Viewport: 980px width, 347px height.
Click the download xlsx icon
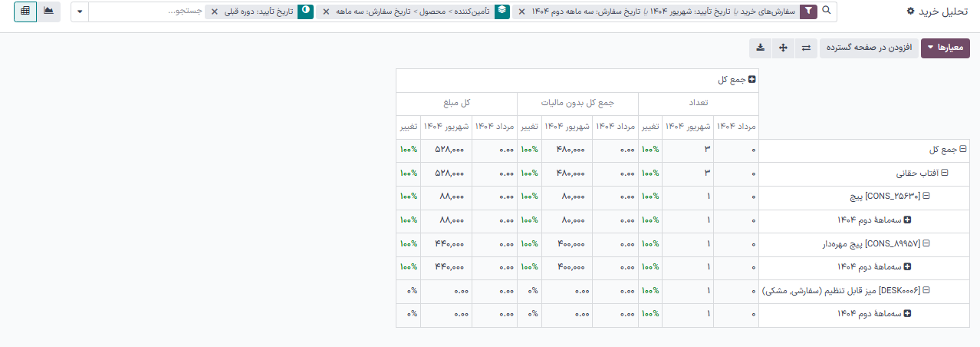point(760,48)
